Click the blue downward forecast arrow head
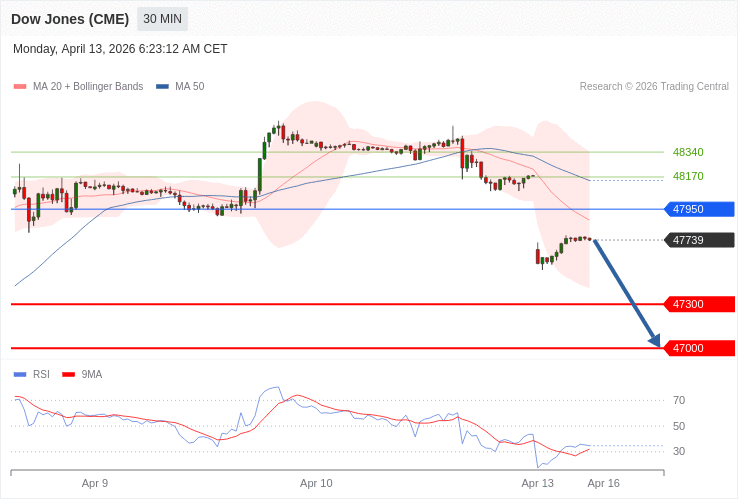The height and width of the screenshot is (500, 738). click(x=655, y=341)
